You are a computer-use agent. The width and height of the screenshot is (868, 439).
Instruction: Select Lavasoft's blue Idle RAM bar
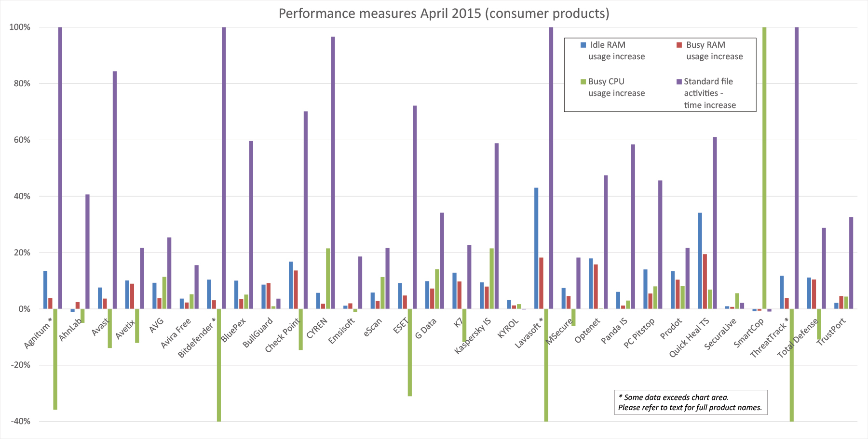point(536,248)
